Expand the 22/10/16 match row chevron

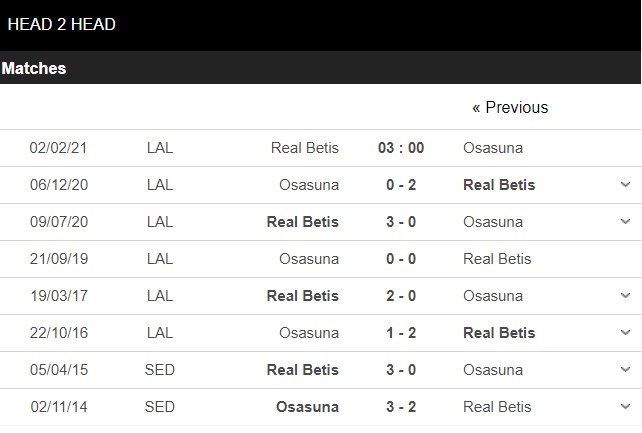coord(625,332)
